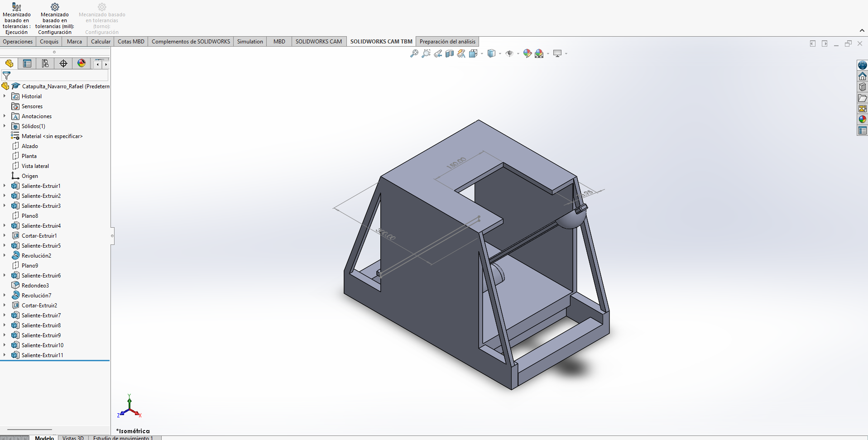Open DimXpertManager crosshair tab
The height and width of the screenshot is (440, 868).
[63, 63]
